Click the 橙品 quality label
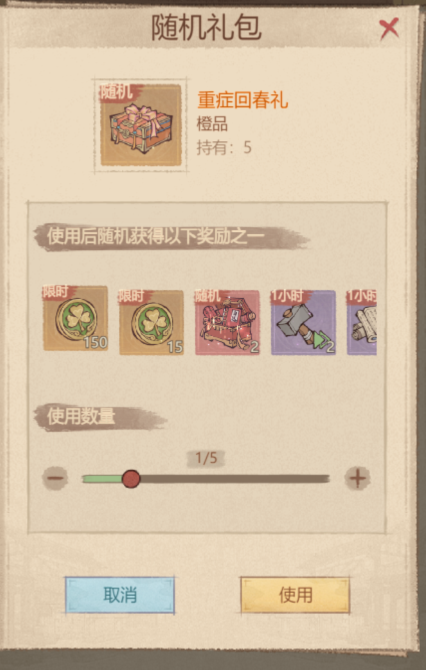 pos(212,124)
